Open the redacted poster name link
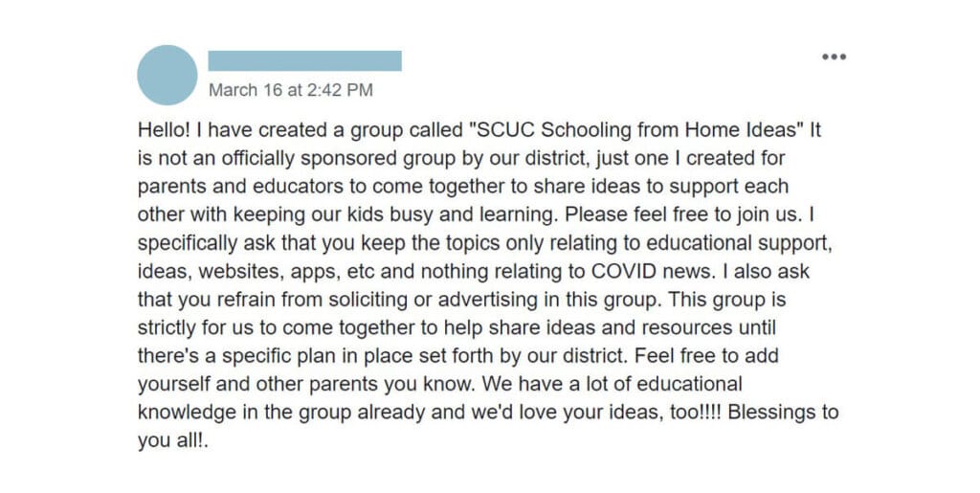Screen dimensions: 980x493 [304, 60]
